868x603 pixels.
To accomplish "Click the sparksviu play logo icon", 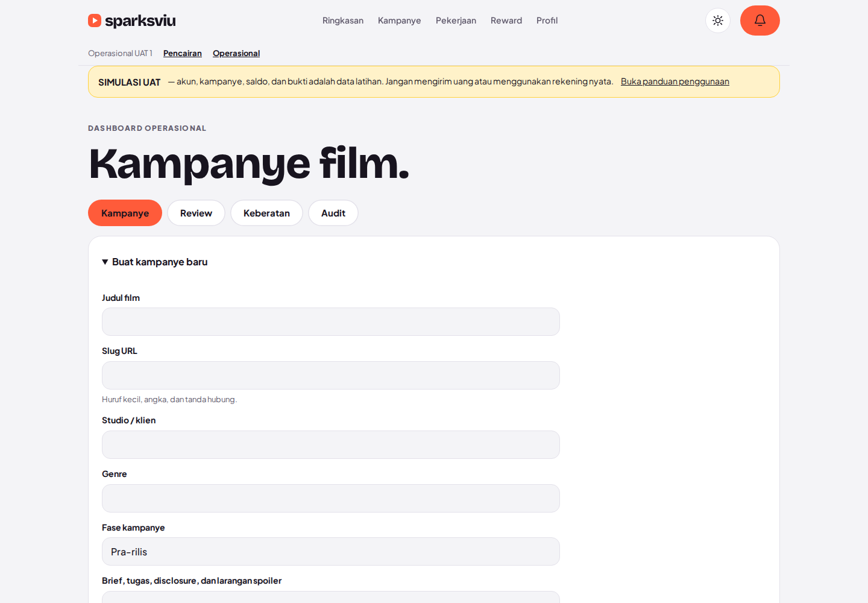I will pyautogui.click(x=95, y=21).
